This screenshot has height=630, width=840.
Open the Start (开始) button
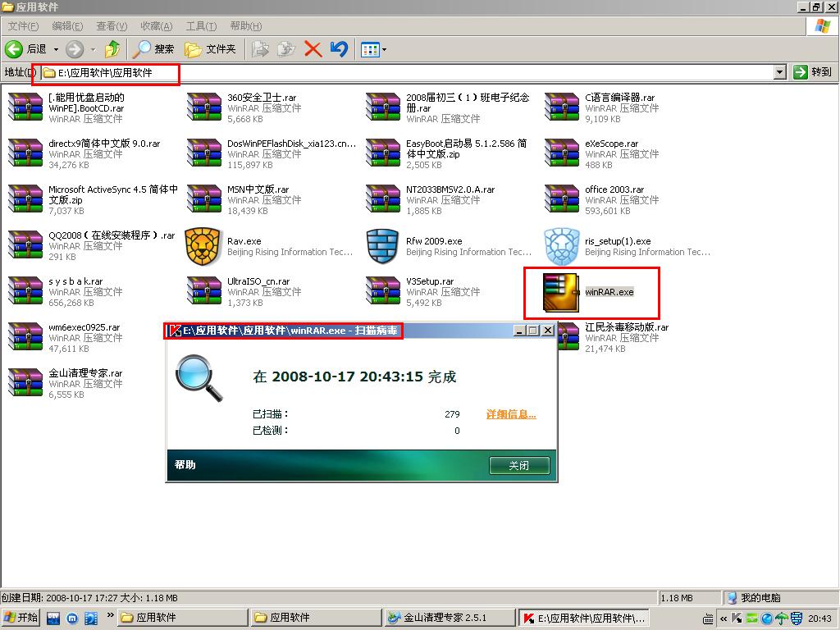pos(21,618)
